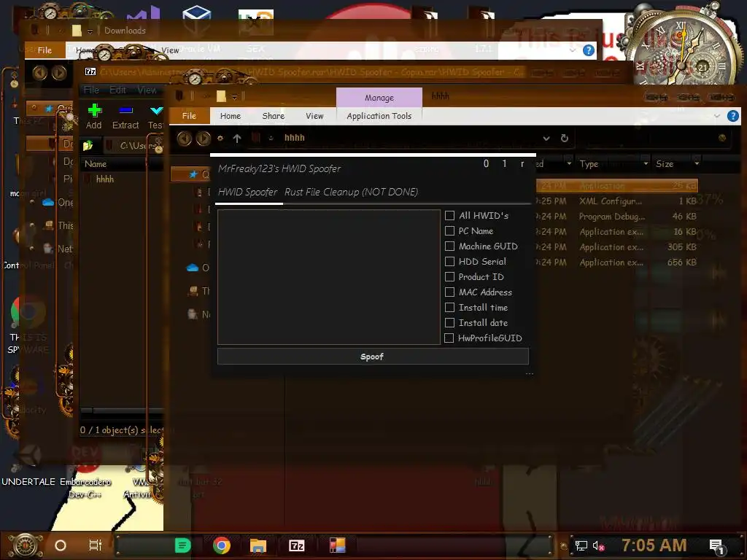Refresh the hhhh folder view

[x=564, y=138]
